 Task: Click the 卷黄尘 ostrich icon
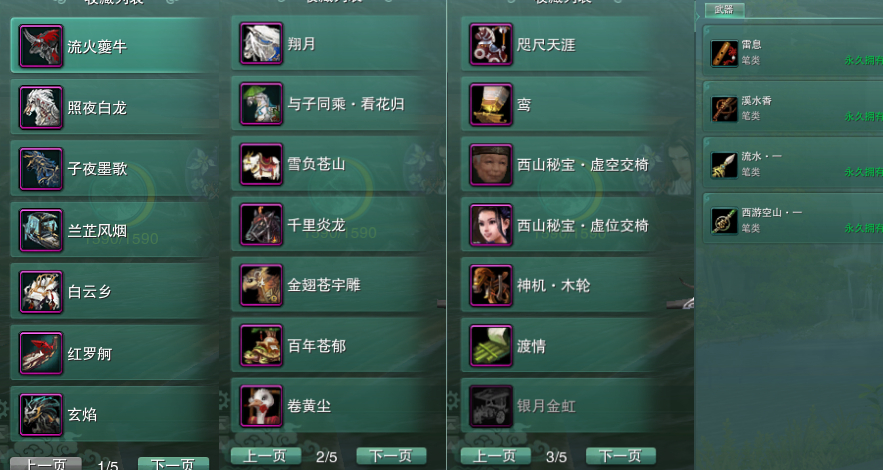tap(261, 406)
